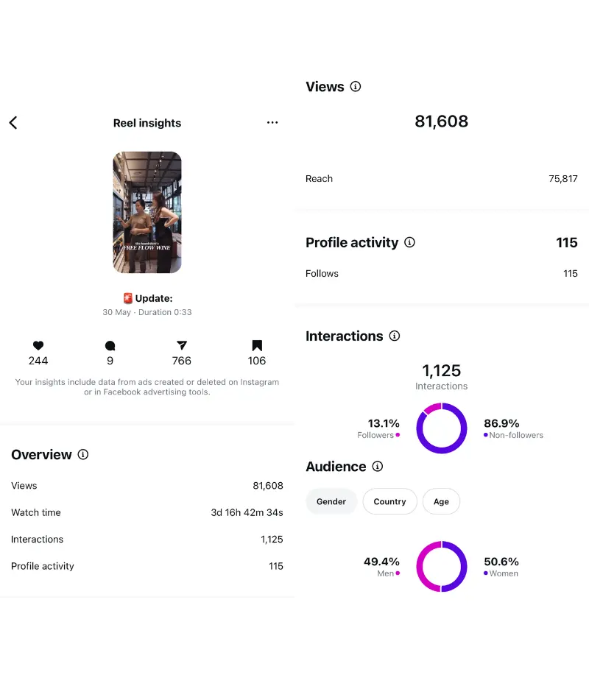Select the Reach row

[442, 178]
